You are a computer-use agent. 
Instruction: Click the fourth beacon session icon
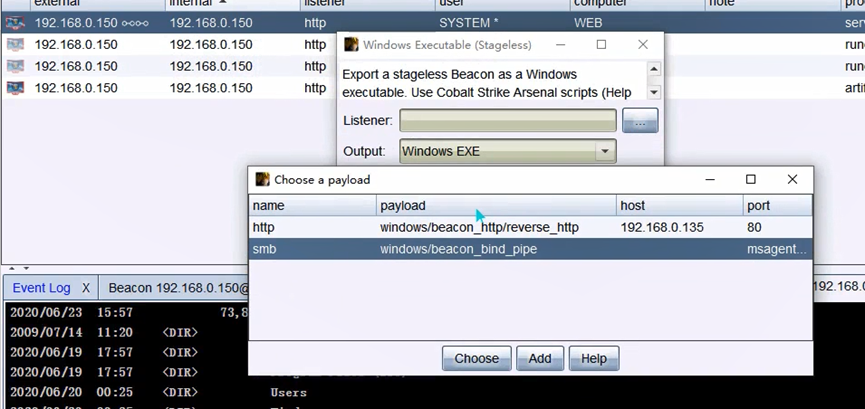click(x=15, y=88)
